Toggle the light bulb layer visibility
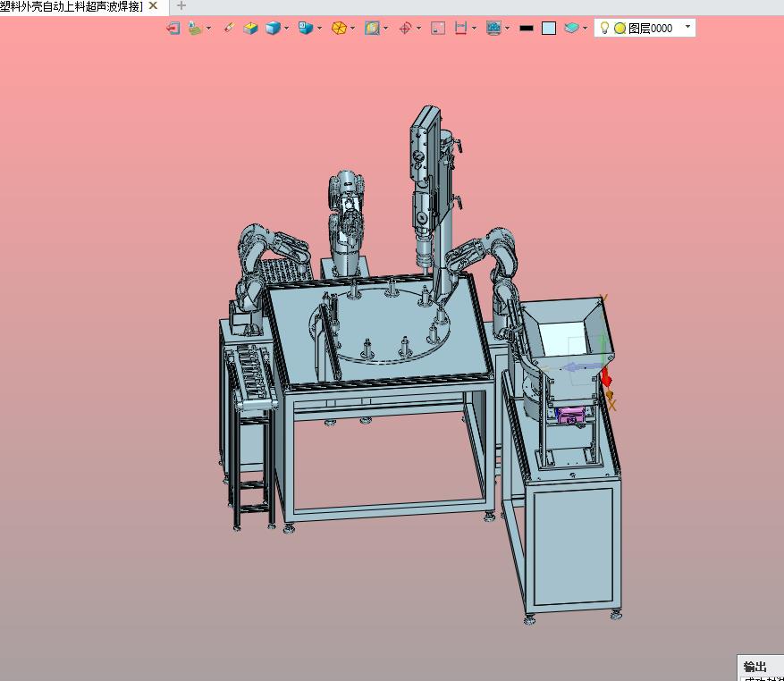 click(x=604, y=28)
